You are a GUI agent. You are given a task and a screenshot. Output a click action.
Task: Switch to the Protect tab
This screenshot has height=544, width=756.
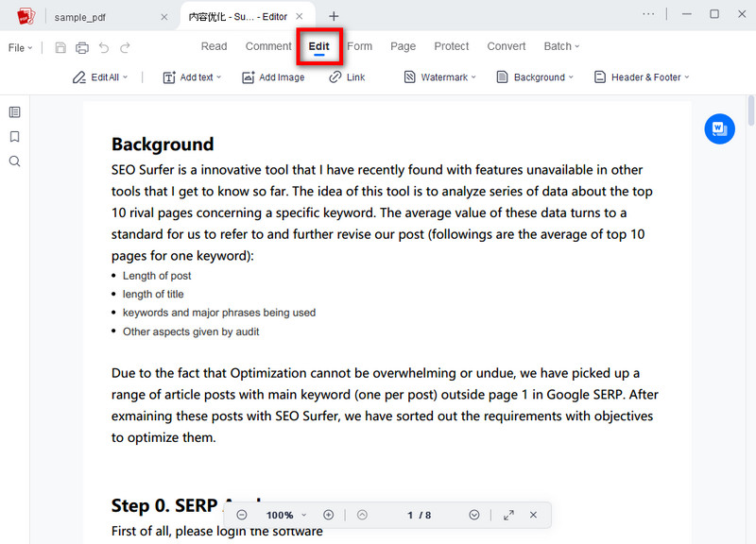(x=452, y=46)
